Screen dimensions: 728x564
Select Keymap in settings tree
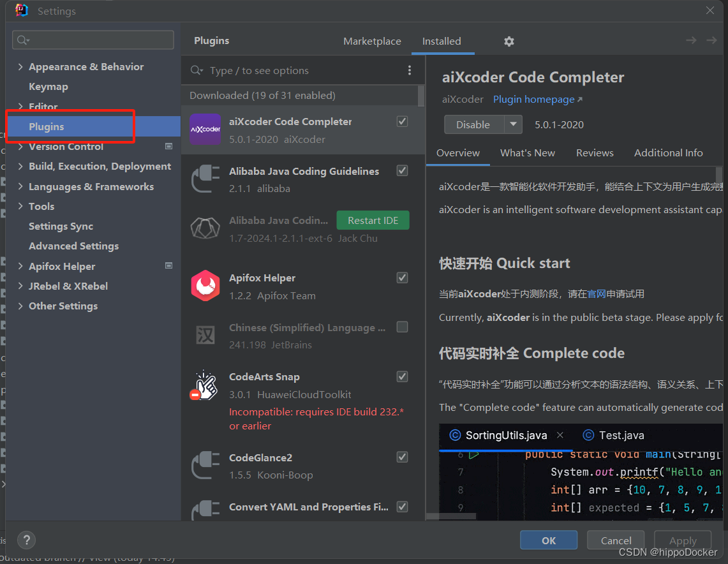[48, 86]
